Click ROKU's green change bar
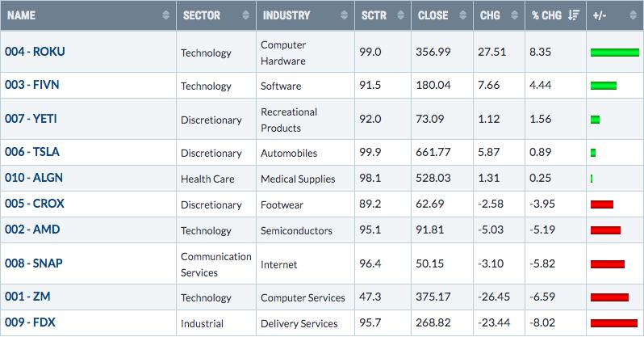The width and height of the screenshot is (644, 337). click(x=615, y=53)
